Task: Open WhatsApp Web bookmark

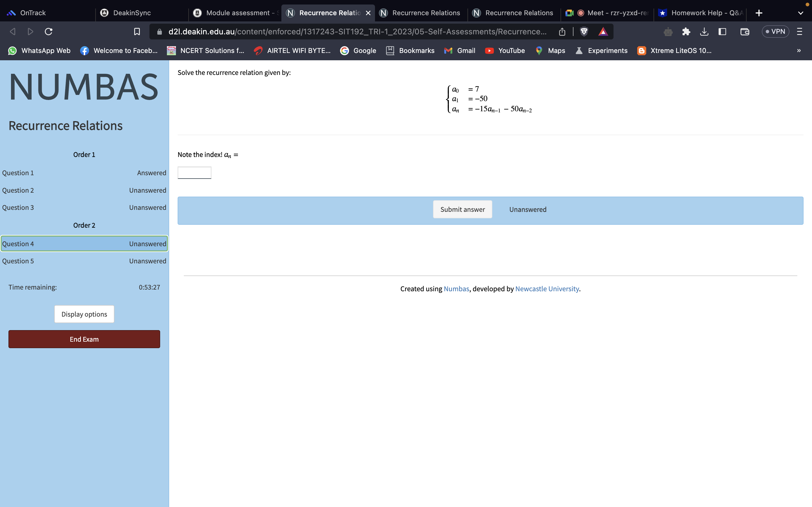Action: coord(39,51)
